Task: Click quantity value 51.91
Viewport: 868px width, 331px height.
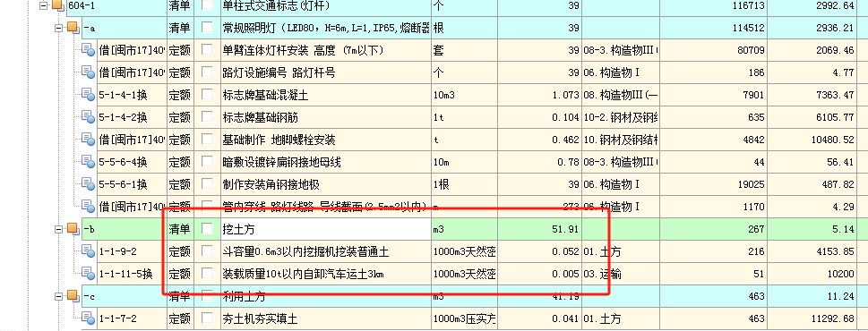Action: pyautogui.click(x=565, y=229)
